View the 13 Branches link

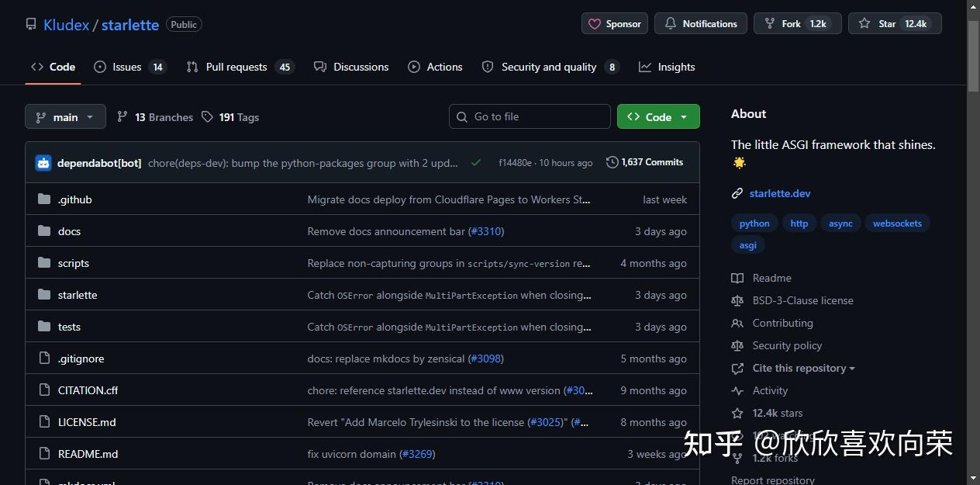155,117
